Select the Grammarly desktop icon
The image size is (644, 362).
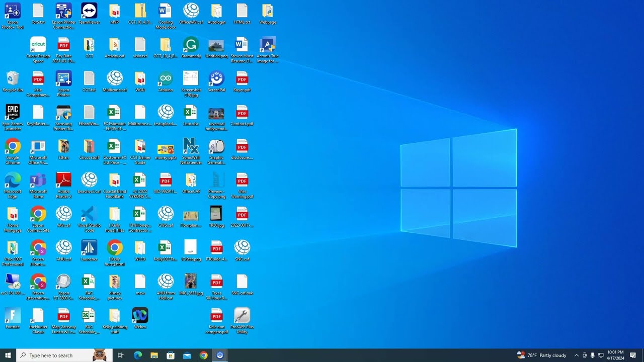(x=191, y=48)
